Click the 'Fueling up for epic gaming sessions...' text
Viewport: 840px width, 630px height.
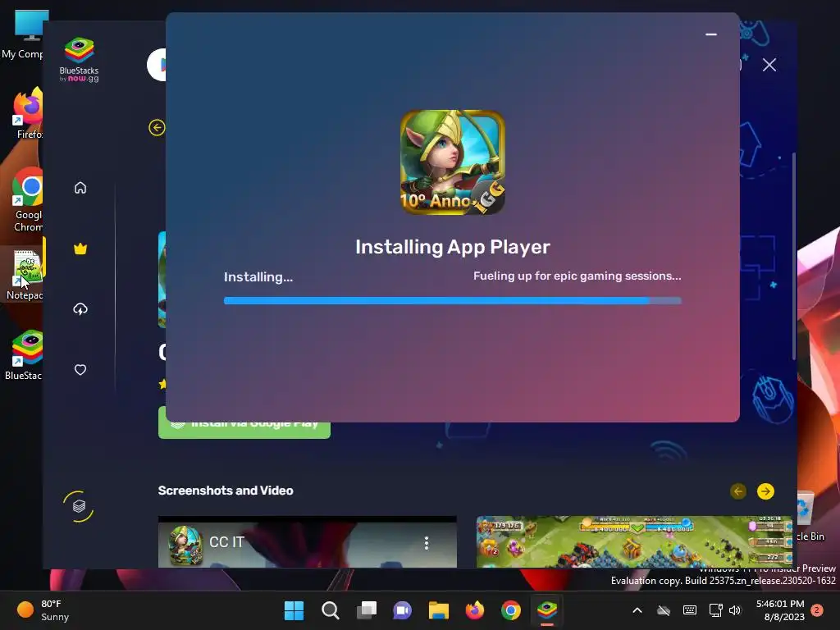[577, 276]
